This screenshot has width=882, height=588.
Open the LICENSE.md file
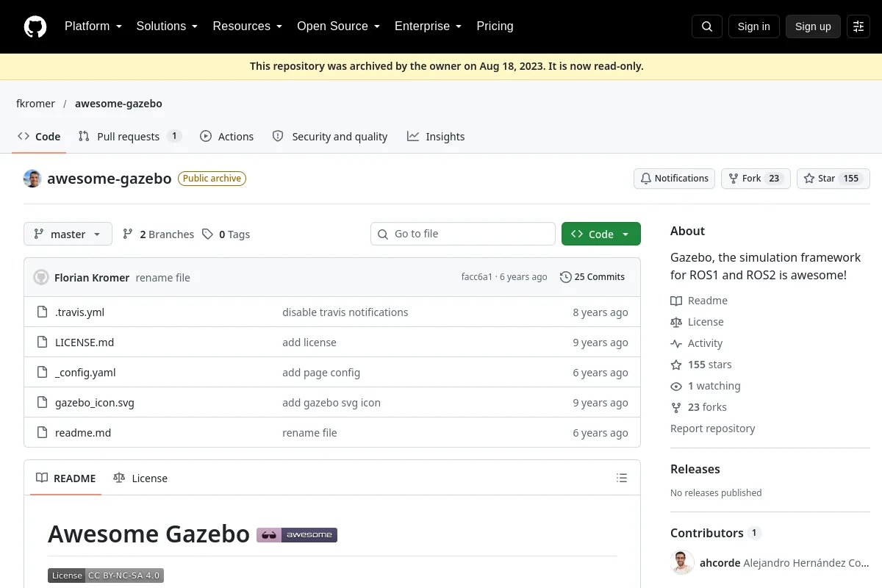[x=85, y=343]
